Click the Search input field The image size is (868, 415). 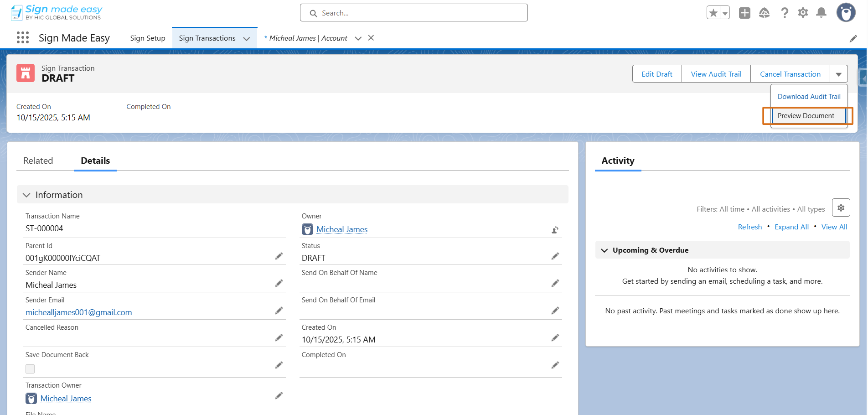[x=413, y=13]
